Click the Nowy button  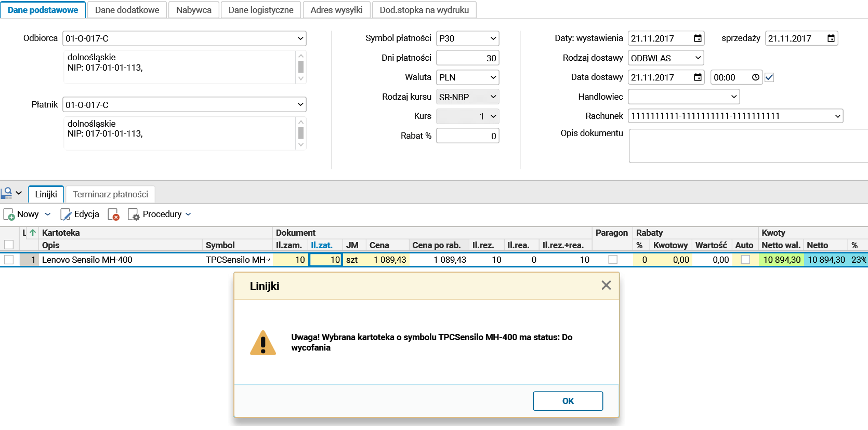tap(22, 214)
